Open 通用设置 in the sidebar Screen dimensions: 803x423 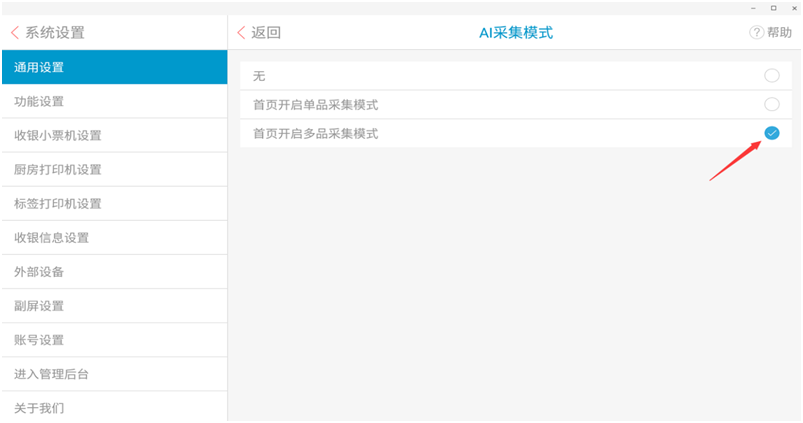pos(114,68)
